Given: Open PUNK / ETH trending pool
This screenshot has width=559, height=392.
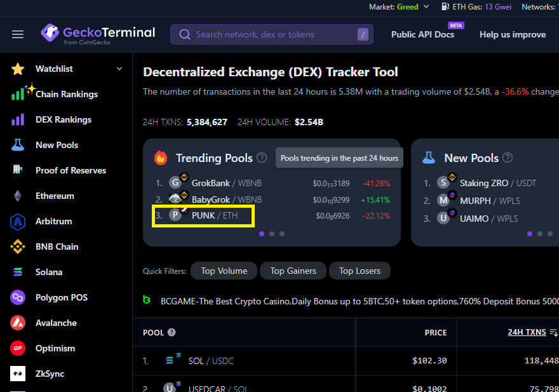Looking at the screenshot, I should coord(215,215).
